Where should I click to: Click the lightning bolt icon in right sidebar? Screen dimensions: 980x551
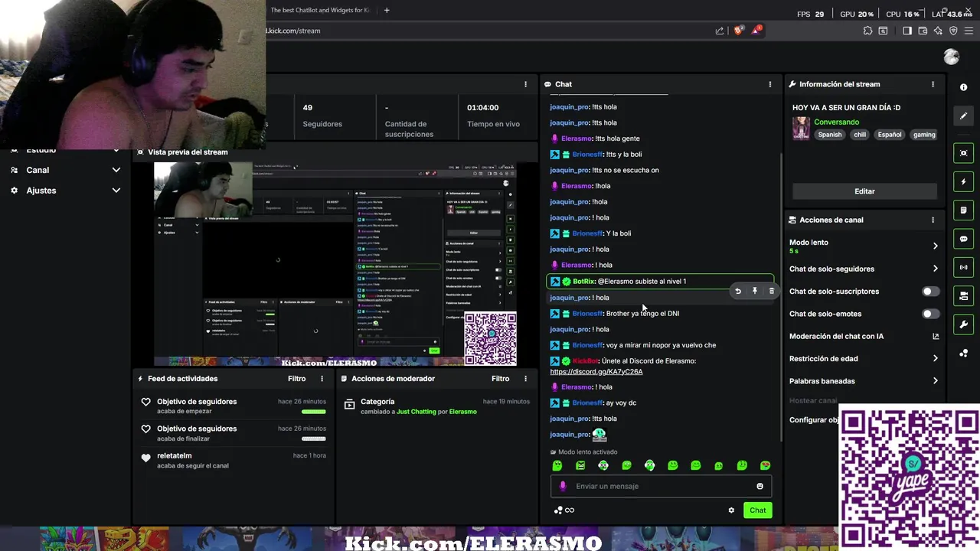(x=963, y=182)
